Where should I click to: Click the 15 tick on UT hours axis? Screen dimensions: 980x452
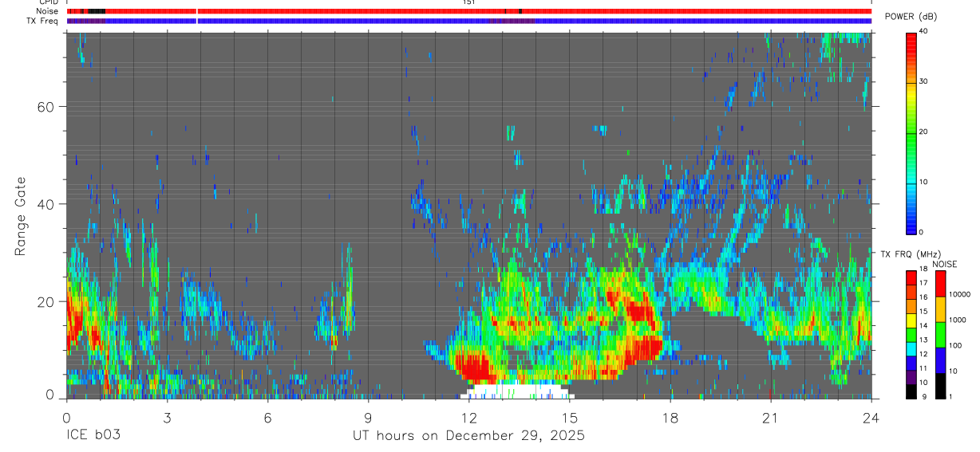[569, 418]
